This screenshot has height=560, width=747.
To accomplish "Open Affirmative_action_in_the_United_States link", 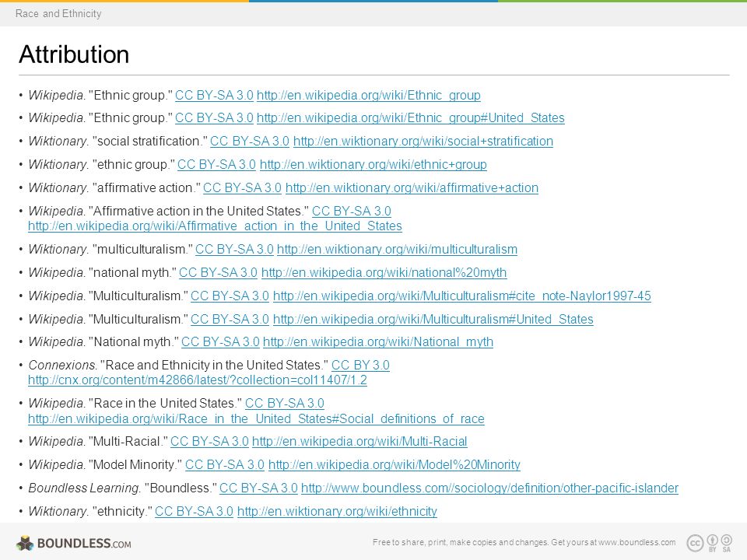I will click(215, 226).
